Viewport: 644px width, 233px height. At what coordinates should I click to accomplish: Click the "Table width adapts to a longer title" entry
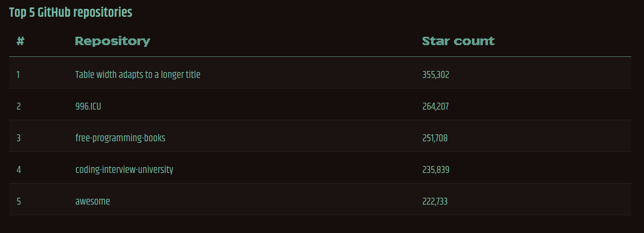coord(138,75)
